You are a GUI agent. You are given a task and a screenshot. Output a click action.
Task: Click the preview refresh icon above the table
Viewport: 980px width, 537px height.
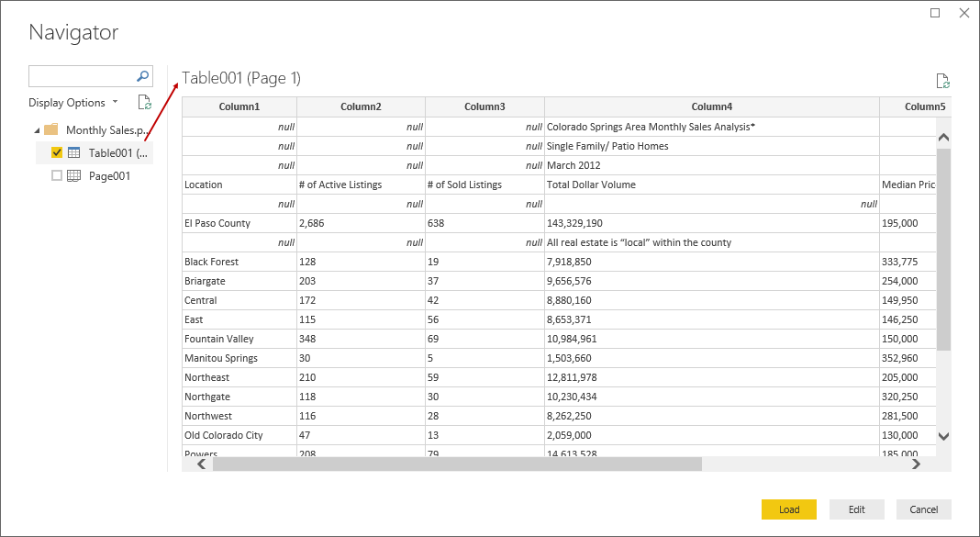pos(942,81)
